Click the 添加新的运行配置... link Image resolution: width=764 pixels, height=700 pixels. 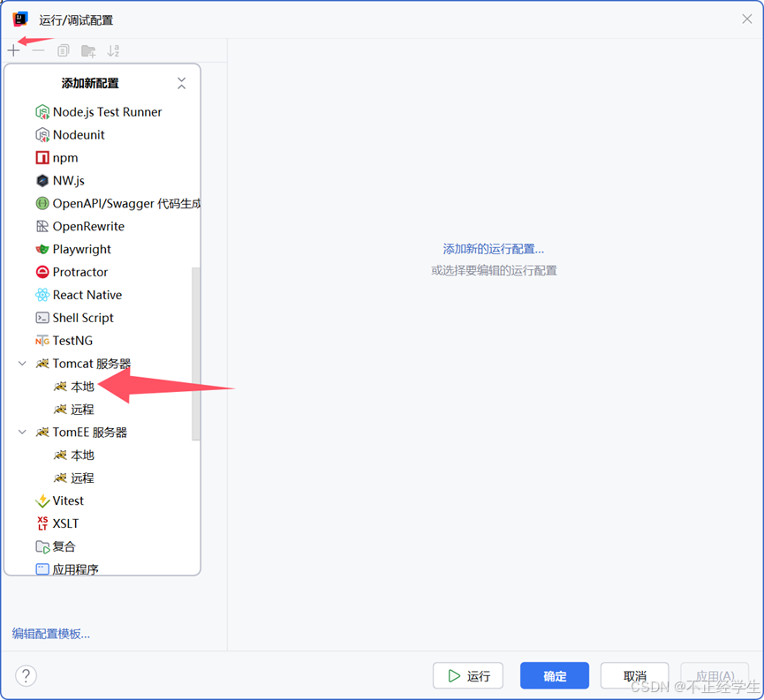(494, 249)
